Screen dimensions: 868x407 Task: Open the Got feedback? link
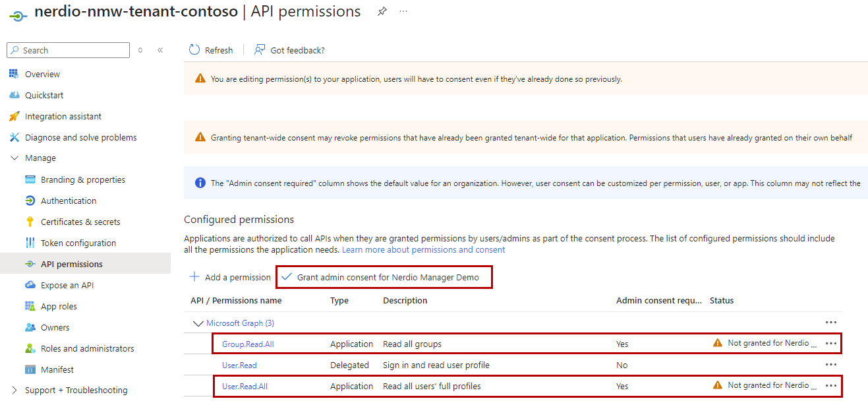coord(289,50)
